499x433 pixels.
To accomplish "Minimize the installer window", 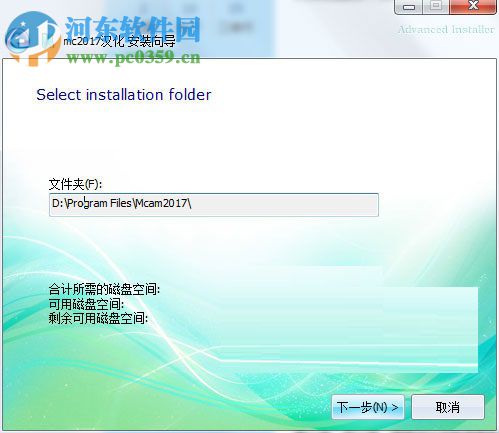I will 408,7.
